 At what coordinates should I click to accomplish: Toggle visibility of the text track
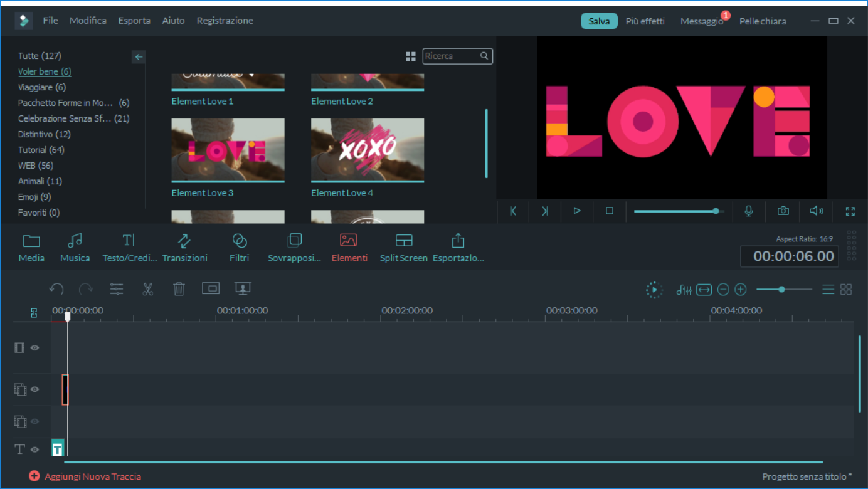(x=35, y=449)
